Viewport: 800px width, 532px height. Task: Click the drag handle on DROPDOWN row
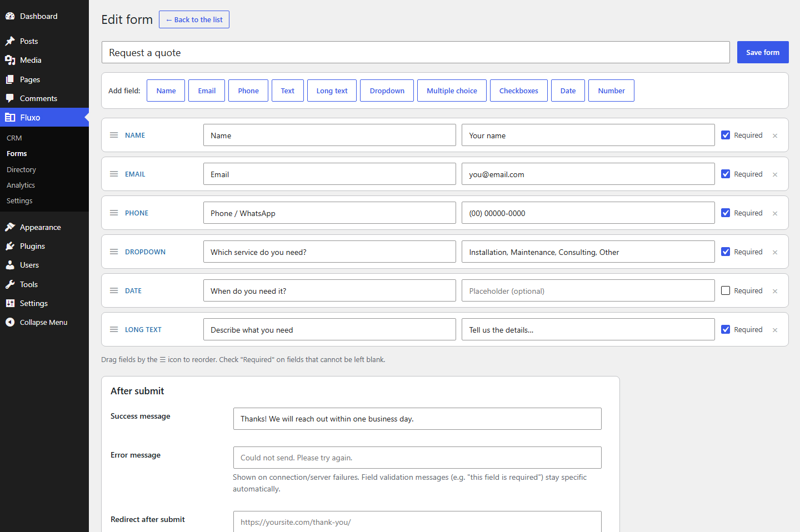(x=114, y=252)
